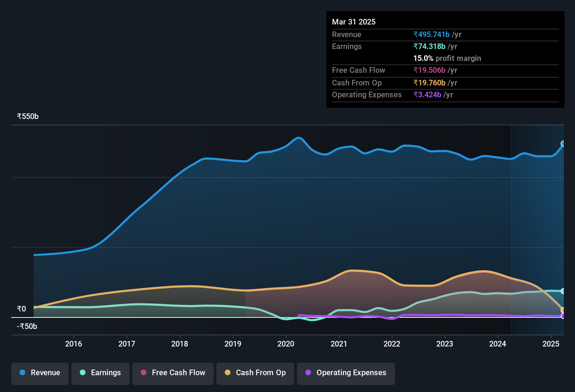Expand the Cash From Op legend entry

[255, 373]
